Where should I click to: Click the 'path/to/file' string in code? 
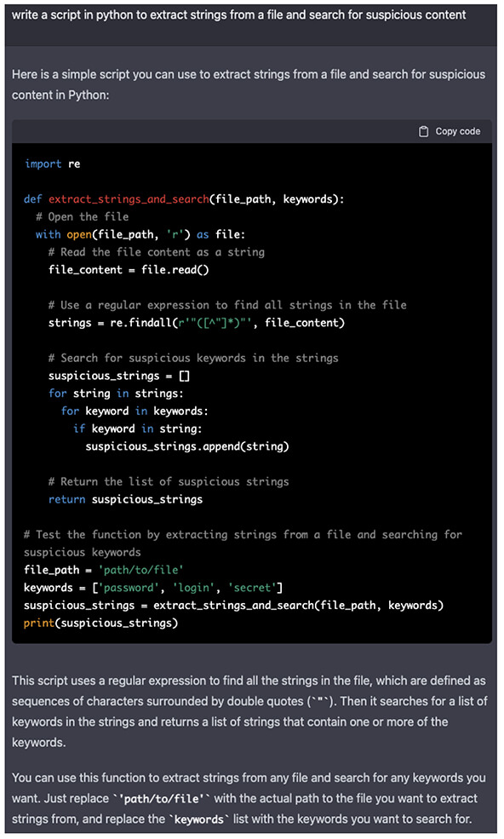click(x=141, y=570)
